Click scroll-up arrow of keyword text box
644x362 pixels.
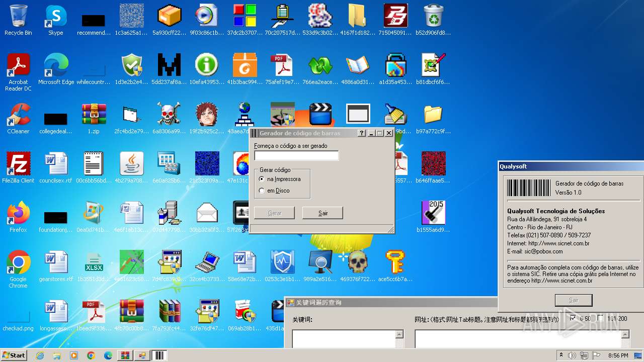(399, 334)
